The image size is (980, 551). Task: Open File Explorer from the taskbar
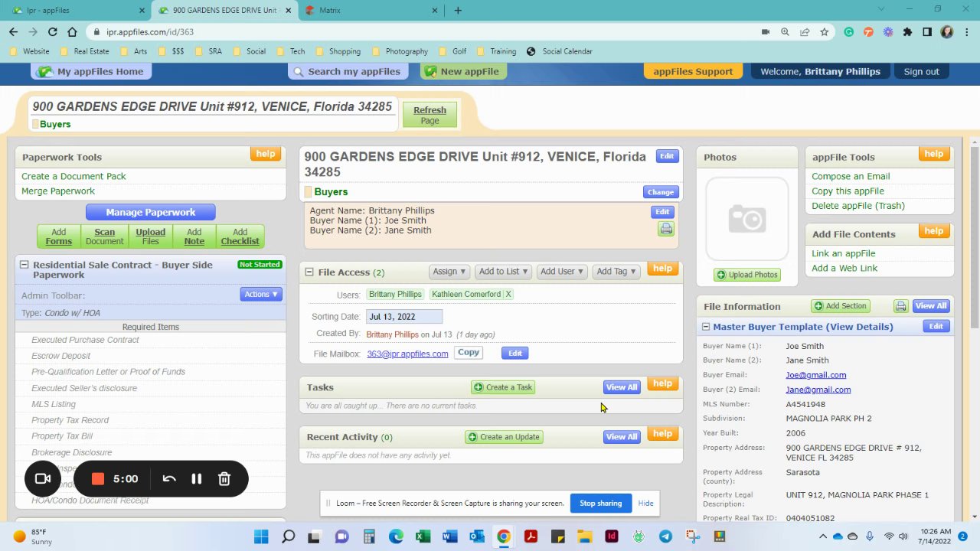pos(584,536)
